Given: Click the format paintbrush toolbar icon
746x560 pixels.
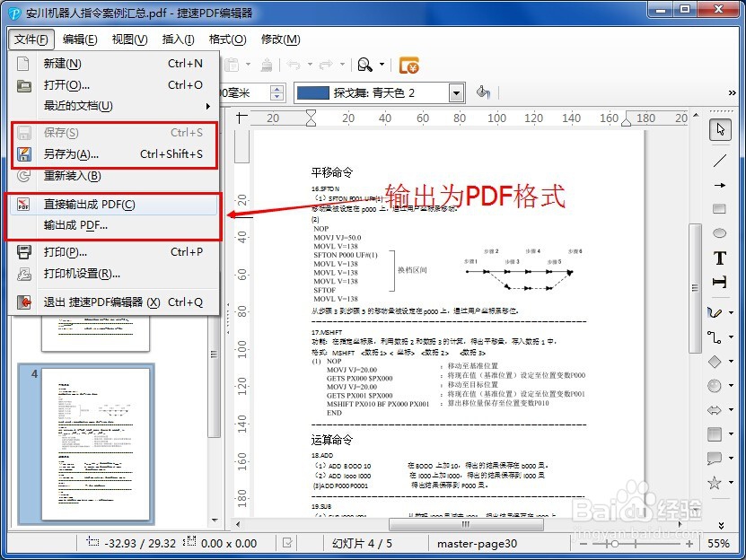Looking at the screenshot, I should click(267, 65).
